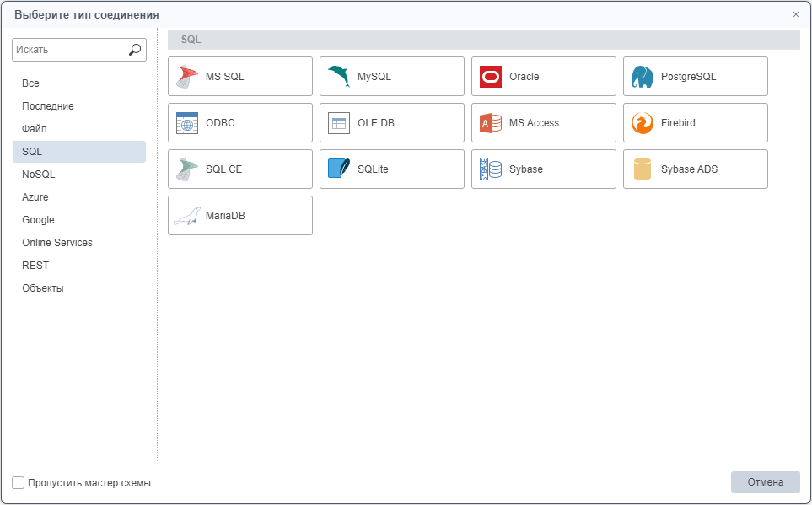Image resolution: width=812 pixels, height=505 pixels.
Task: Click the search magnifier icon
Action: coord(135,50)
